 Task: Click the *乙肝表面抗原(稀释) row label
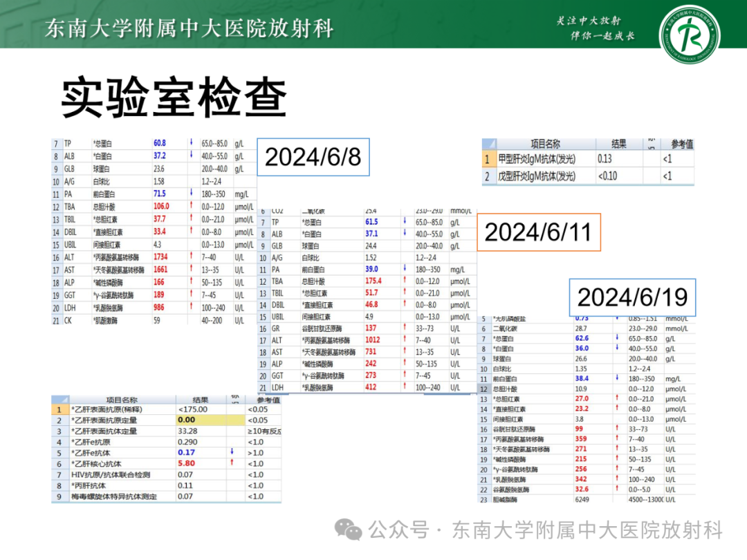[x=107, y=409]
